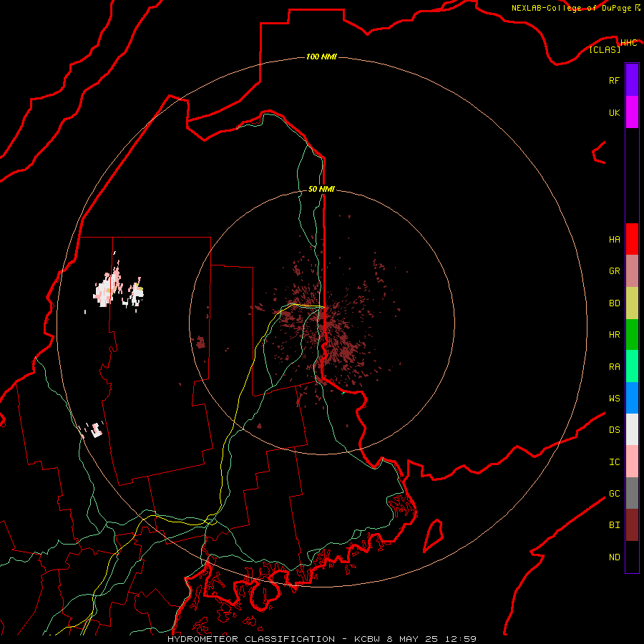Select the GC ground clutter gray swatch
The height and width of the screenshot is (644, 644).
pyautogui.click(x=632, y=493)
